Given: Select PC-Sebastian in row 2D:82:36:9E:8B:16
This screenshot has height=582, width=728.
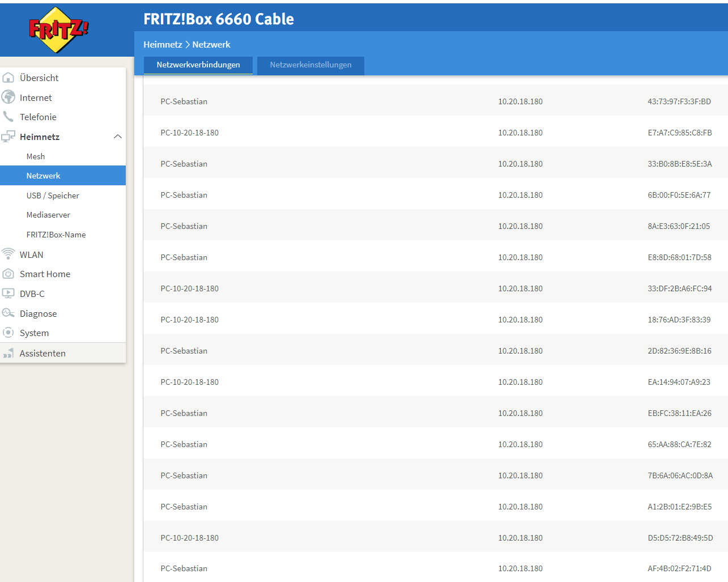Looking at the screenshot, I should [x=184, y=351].
